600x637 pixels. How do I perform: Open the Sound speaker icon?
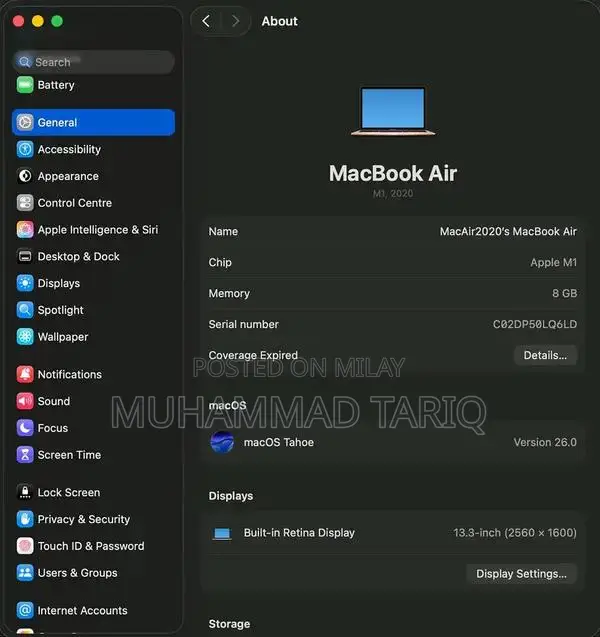coord(25,401)
